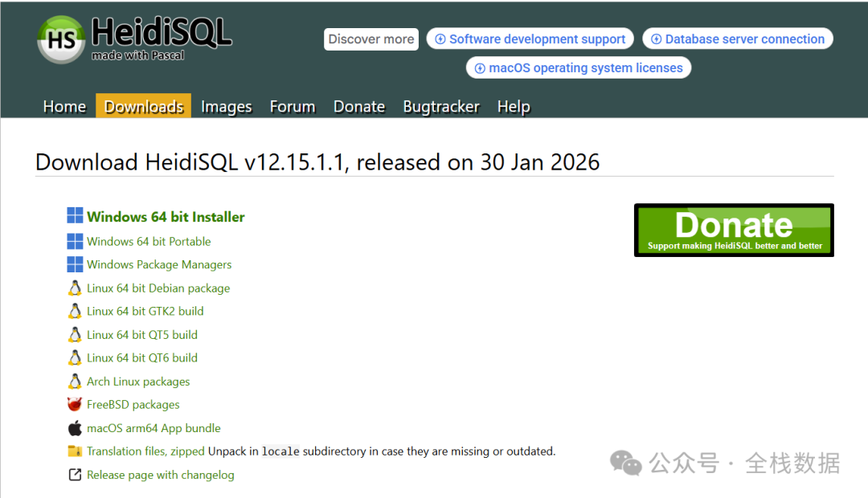The width and height of the screenshot is (868, 498).
Task: Go to the Bugtracker section
Action: 441,107
